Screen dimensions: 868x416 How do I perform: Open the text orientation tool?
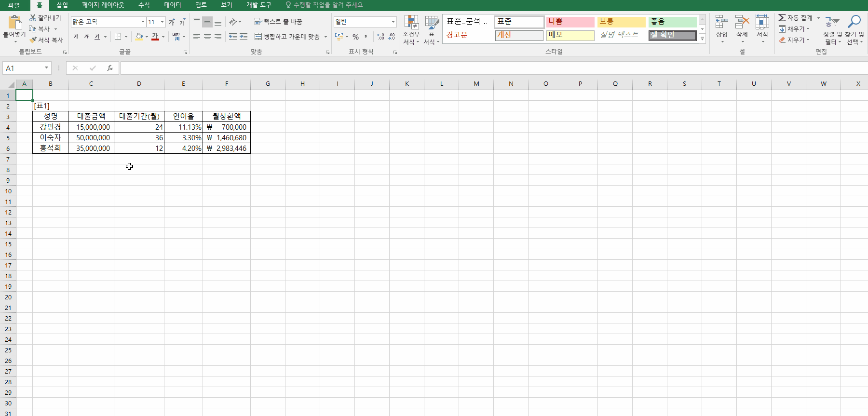233,22
